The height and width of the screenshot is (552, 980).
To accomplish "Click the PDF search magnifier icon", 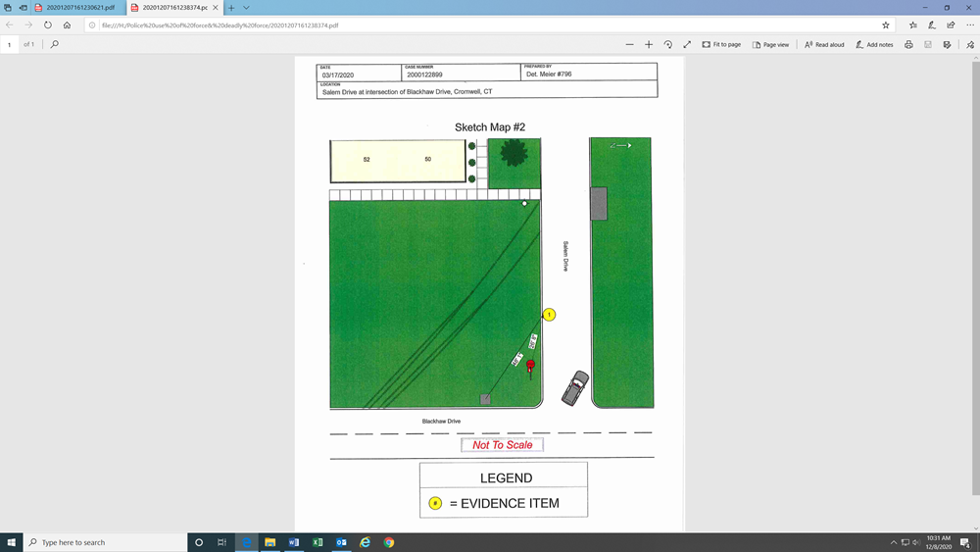I will point(55,44).
